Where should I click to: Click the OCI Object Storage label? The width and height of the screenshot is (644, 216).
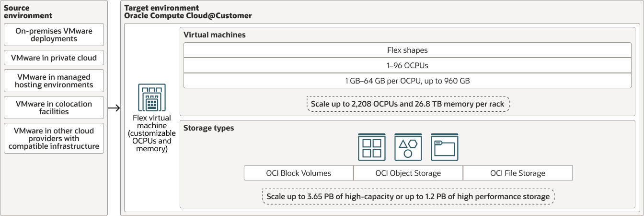coord(408,173)
